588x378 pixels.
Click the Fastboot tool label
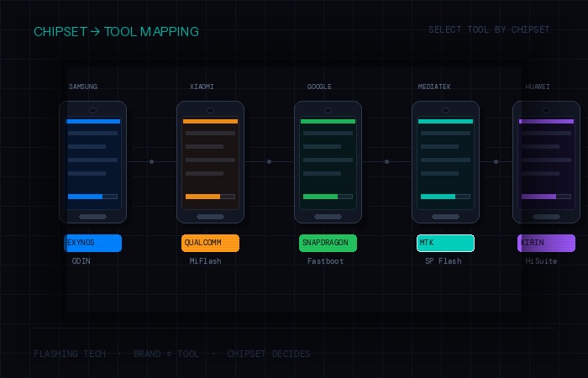tap(325, 261)
